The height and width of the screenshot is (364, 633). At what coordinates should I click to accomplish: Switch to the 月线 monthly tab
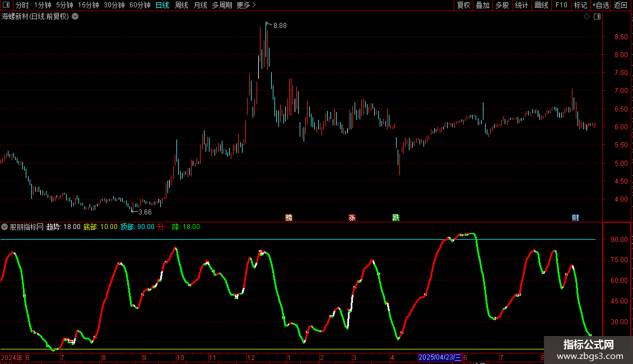(200, 5)
